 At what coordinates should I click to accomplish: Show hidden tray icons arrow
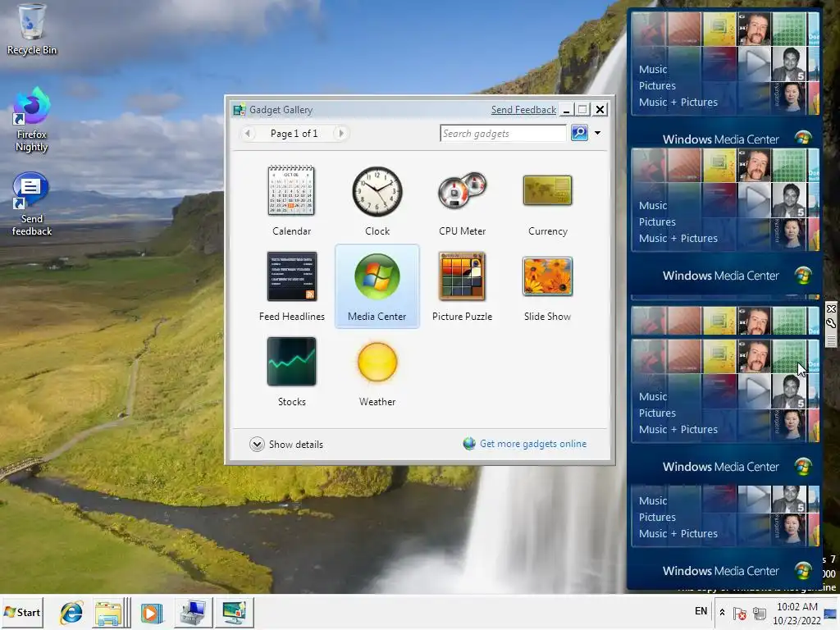click(x=722, y=612)
